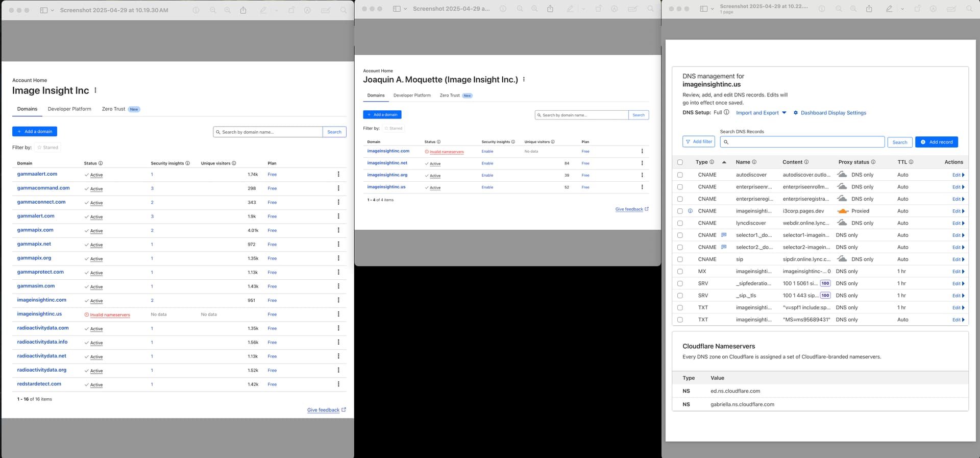This screenshot has height=458, width=980.
Task: Open three-dot menu for imageinsightinc.net row
Action: [x=642, y=163]
